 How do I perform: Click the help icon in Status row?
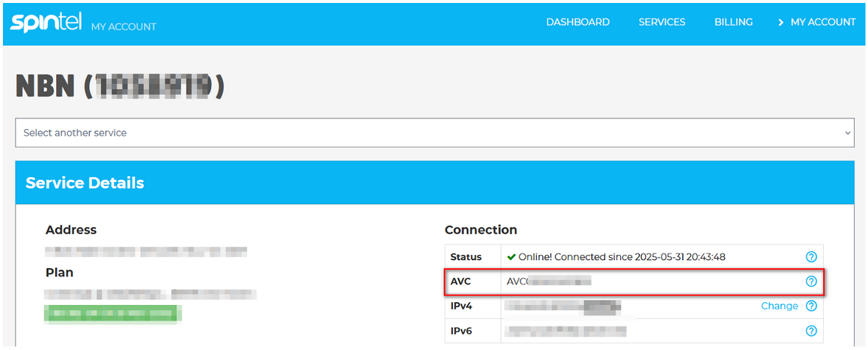tap(811, 256)
